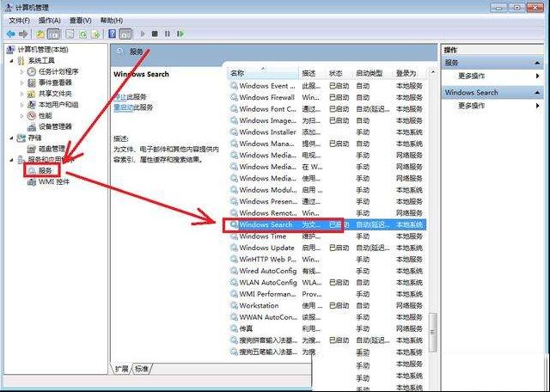Collapse the 存储 tree node
The width and height of the screenshot is (550, 392).
click(11, 138)
